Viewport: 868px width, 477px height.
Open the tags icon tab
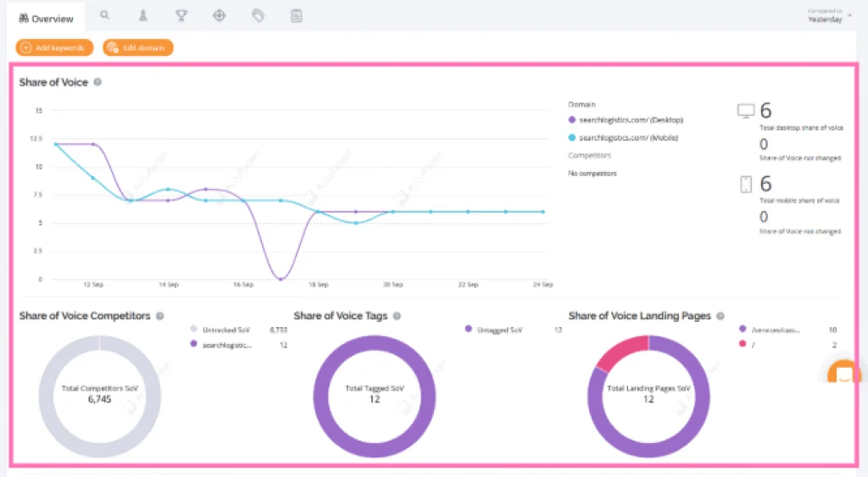coord(258,15)
